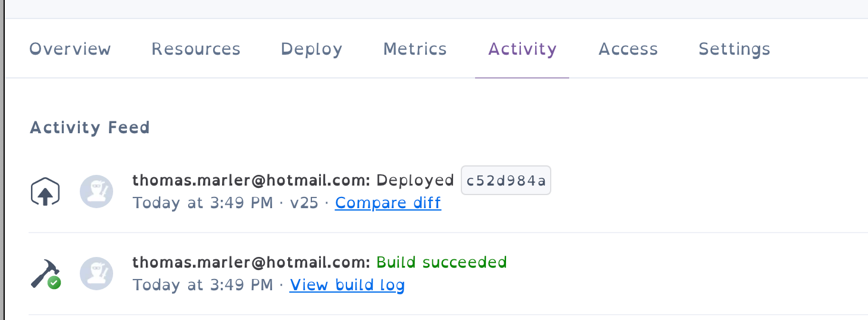Screen dimensions: 868x320
Task: Select the Activity tab
Action: (522, 49)
